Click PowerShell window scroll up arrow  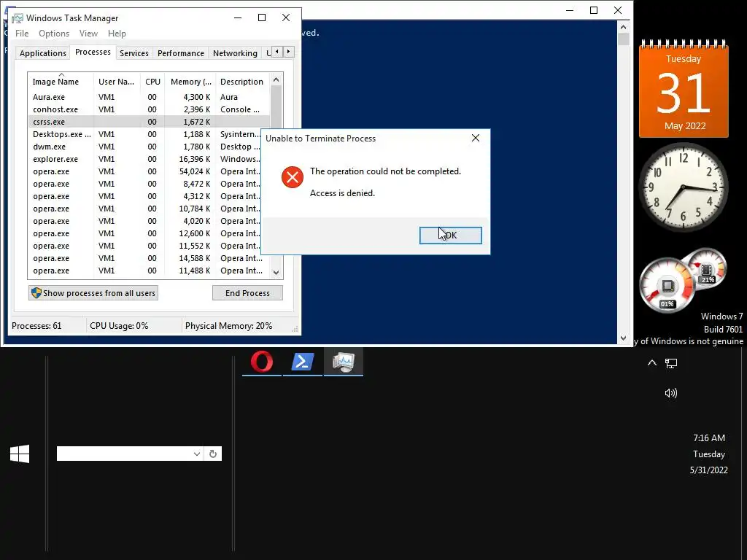pyautogui.click(x=624, y=27)
